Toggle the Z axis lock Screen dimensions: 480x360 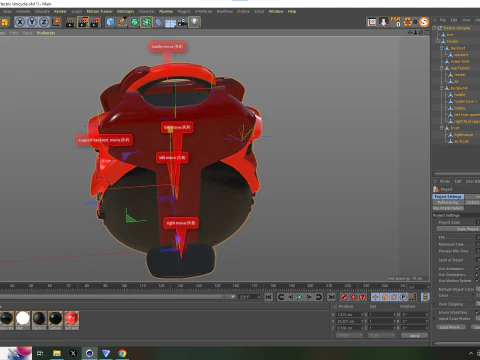coord(44,22)
